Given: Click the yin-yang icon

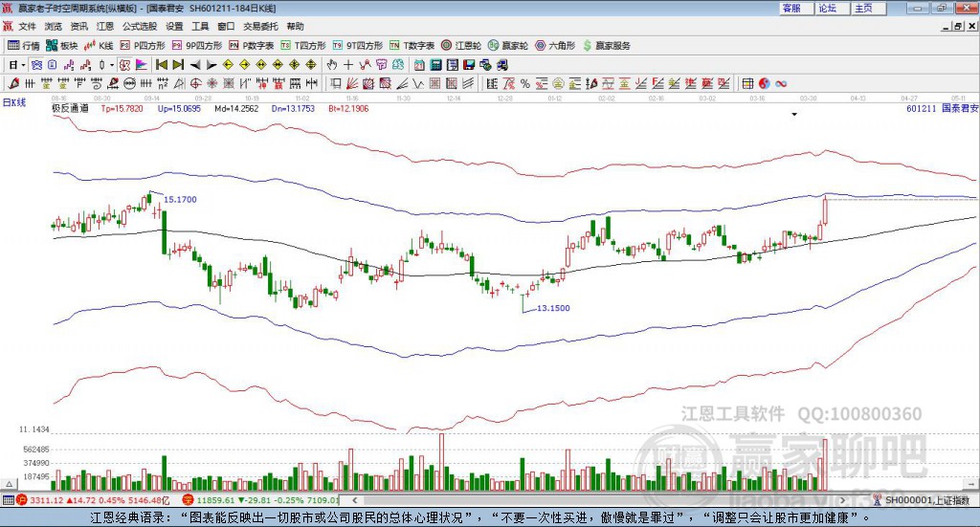Looking at the screenshot, I should 765,83.
